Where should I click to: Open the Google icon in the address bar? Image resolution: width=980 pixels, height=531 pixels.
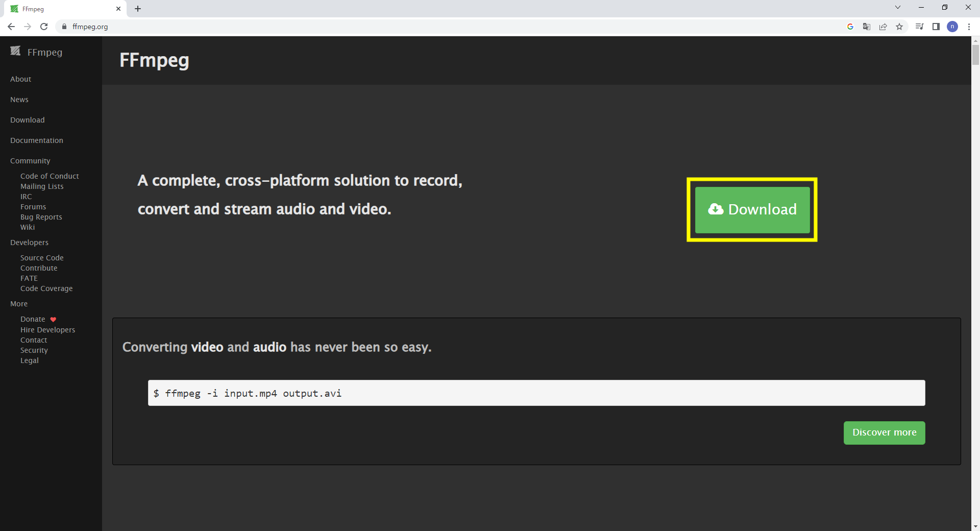tap(850, 27)
